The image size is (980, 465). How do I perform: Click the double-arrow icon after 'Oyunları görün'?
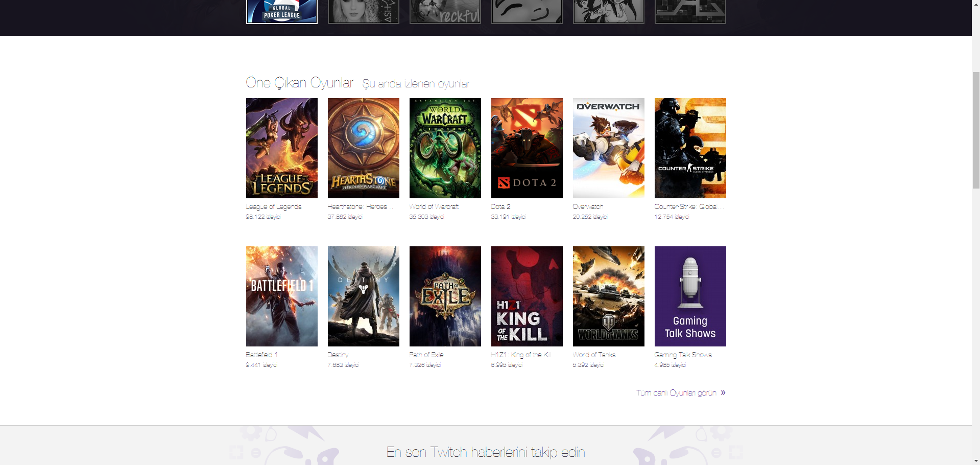(x=723, y=393)
